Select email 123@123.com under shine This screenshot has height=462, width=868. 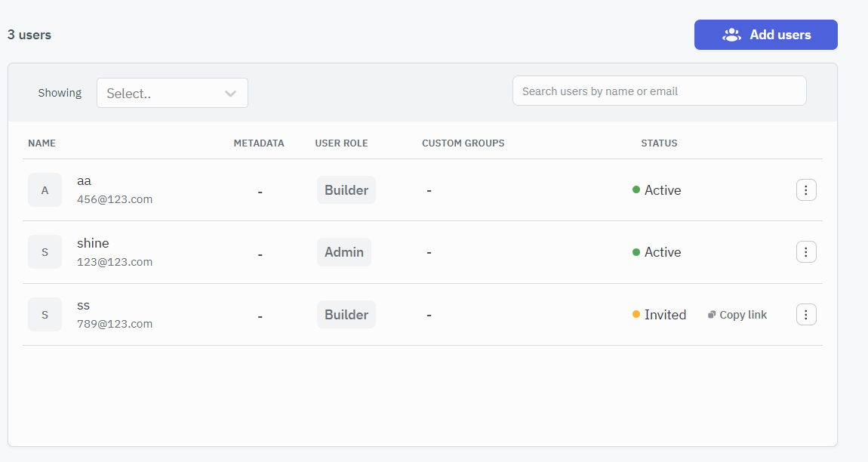[x=115, y=262]
